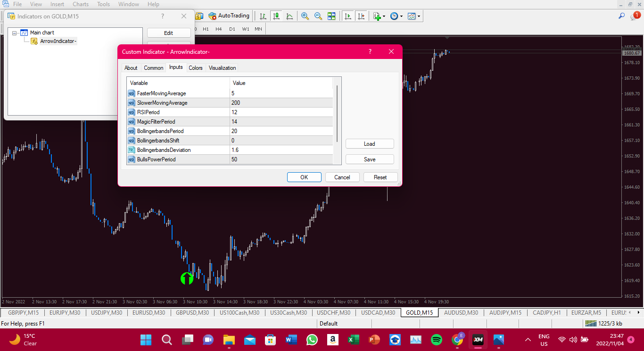Edit the SlowerMovingAverage value 200
644x351 pixels.
click(281, 103)
